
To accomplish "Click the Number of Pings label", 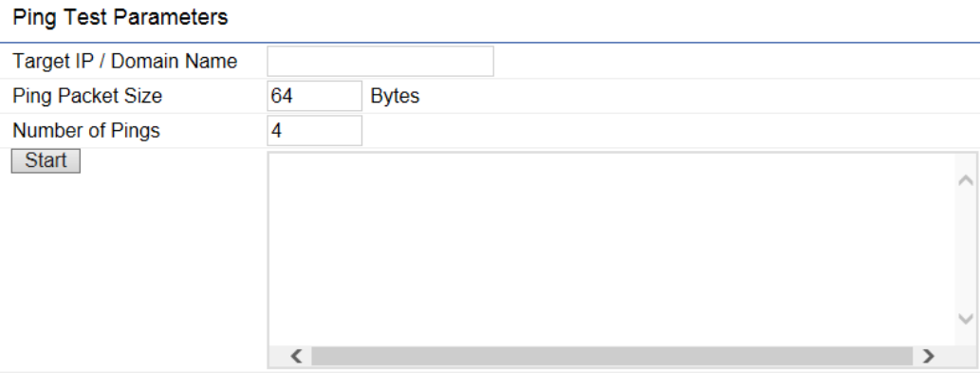I will [x=86, y=131].
